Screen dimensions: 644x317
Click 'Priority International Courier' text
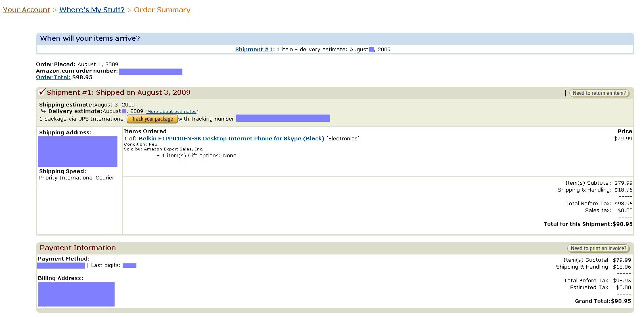click(77, 178)
